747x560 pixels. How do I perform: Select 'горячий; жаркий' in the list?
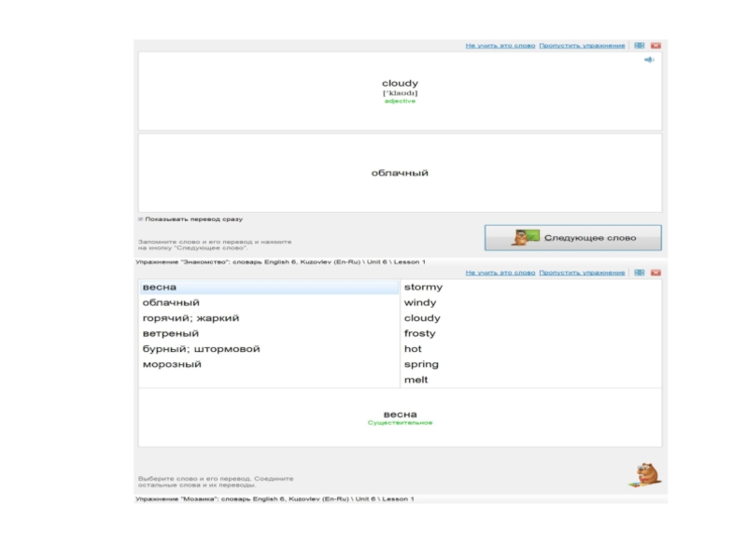(x=269, y=318)
